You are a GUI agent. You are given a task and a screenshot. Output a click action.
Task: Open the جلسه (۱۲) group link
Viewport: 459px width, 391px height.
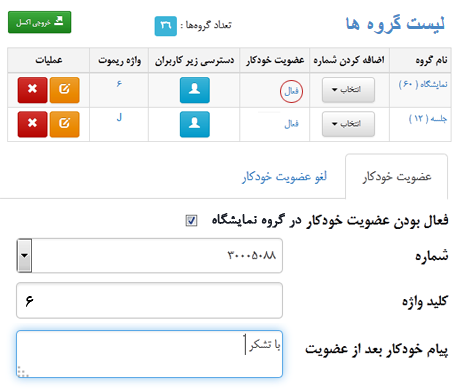click(x=428, y=119)
